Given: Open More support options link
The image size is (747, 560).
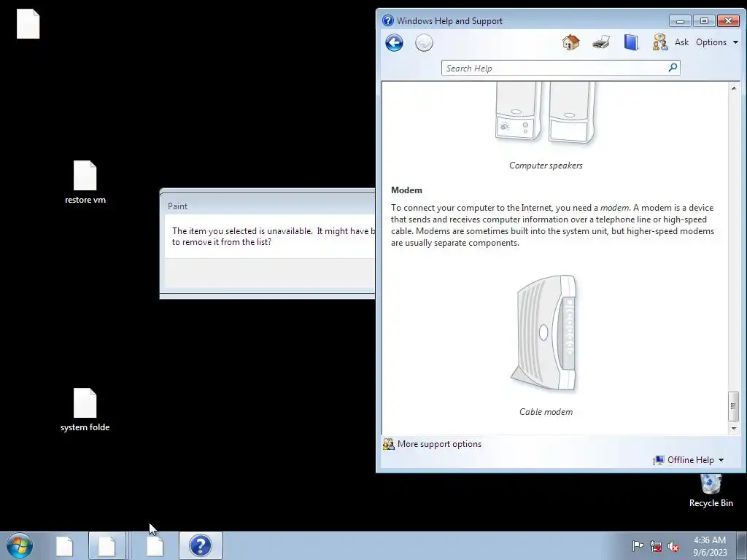Looking at the screenshot, I should (439, 444).
